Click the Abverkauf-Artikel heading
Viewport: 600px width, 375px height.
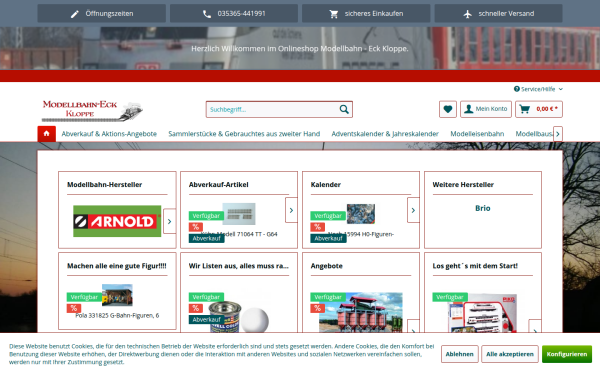[x=218, y=184]
